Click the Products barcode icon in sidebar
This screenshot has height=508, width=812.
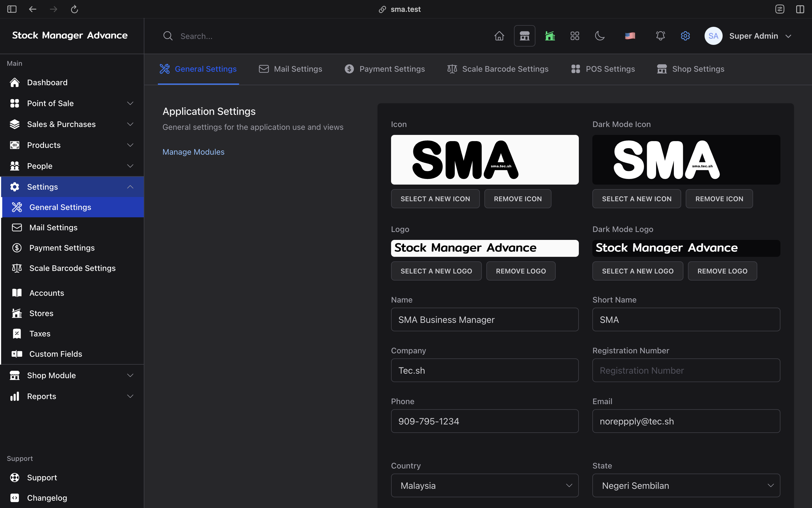click(14, 145)
